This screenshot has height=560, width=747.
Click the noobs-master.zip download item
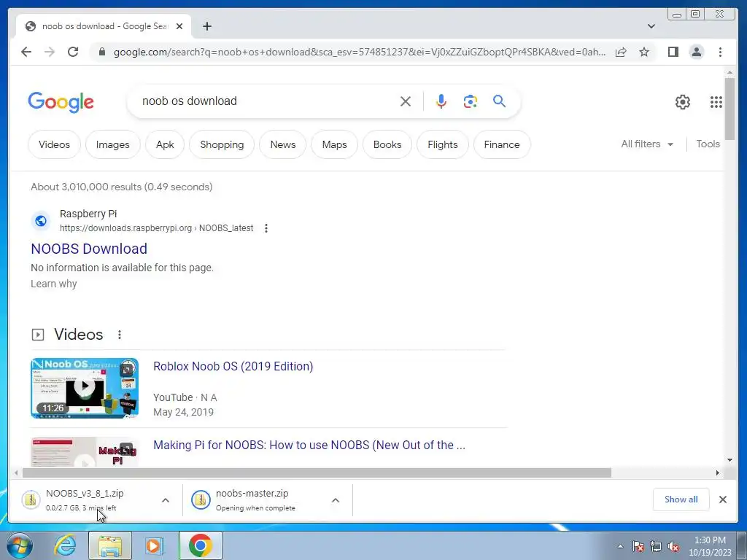pos(255,500)
